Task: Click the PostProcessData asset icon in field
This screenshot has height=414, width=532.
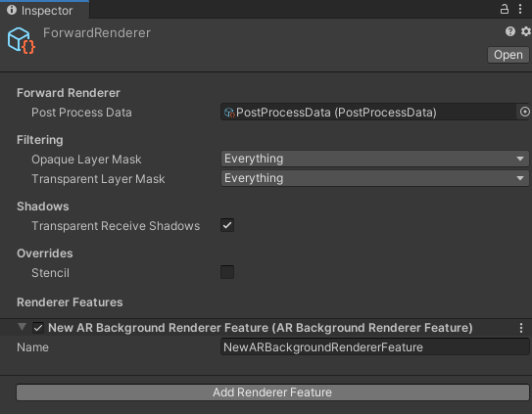Action: tap(229, 113)
